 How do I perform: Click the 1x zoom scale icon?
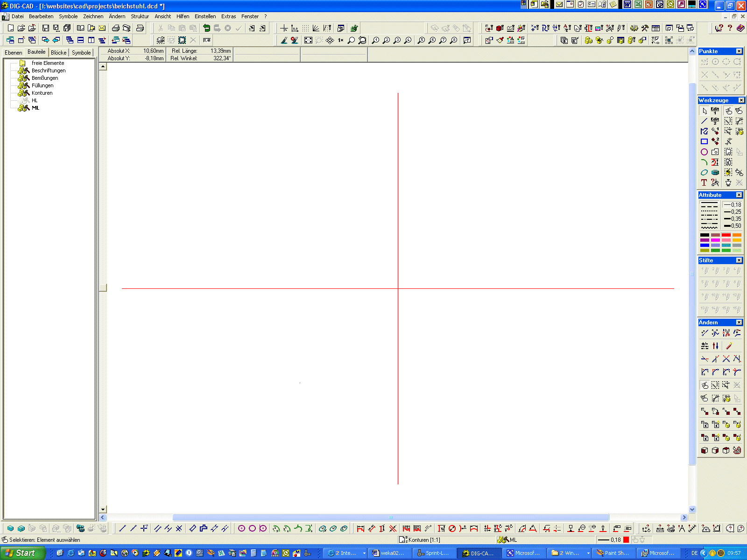[x=341, y=41]
